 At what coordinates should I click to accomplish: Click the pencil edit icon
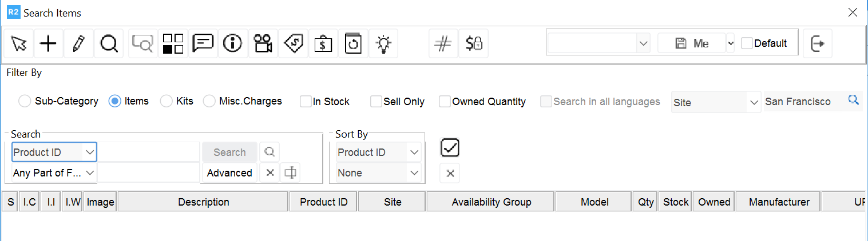[78, 43]
